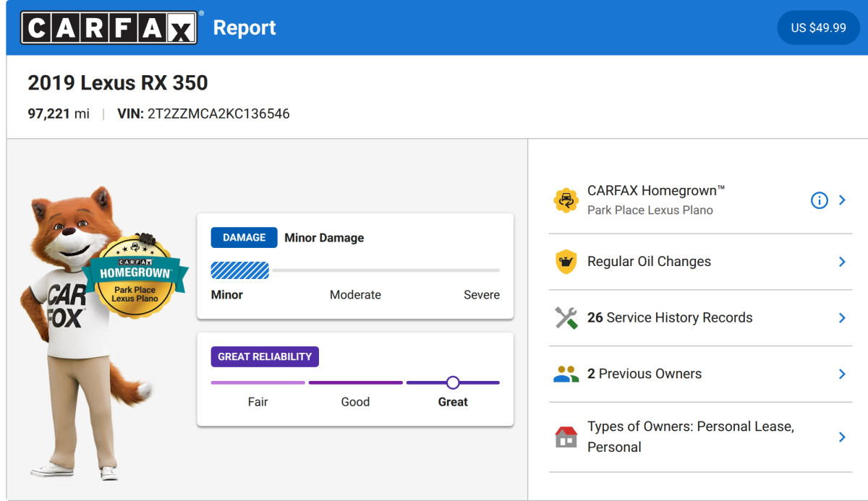Click the CARFAX logo in header

109,27
